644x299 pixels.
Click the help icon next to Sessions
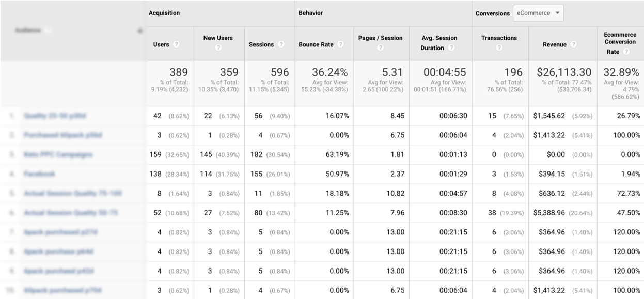pos(281,45)
